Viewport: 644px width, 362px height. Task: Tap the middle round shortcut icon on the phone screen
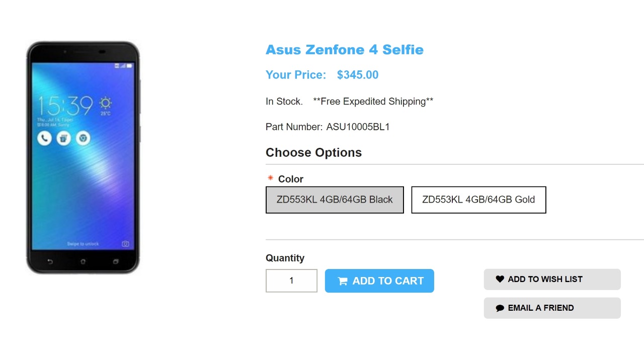click(63, 138)
